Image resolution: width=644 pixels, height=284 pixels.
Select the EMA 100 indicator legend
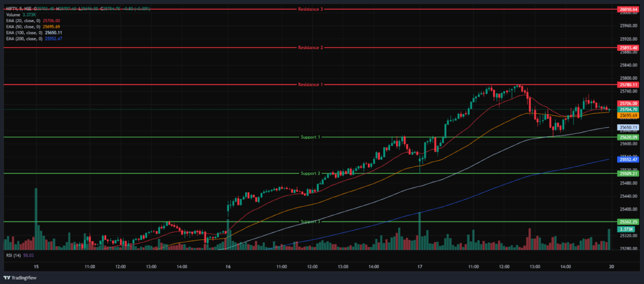click(x=23, y=33)
